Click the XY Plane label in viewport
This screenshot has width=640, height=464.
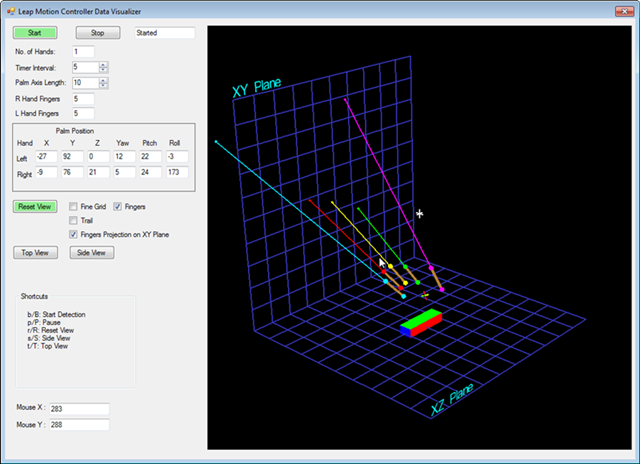pyautogui.click(x=256, y=88)
